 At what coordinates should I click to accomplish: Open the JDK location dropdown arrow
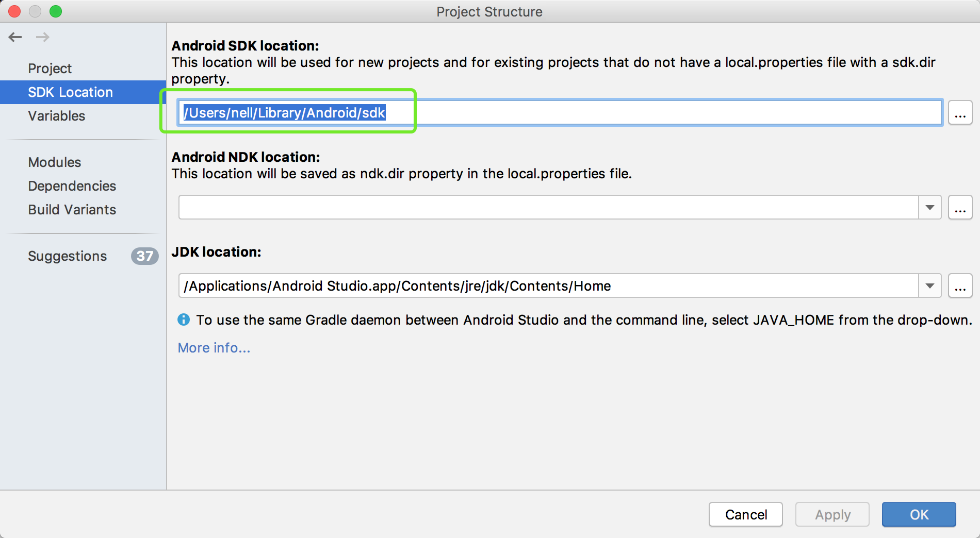pos(930,286)
